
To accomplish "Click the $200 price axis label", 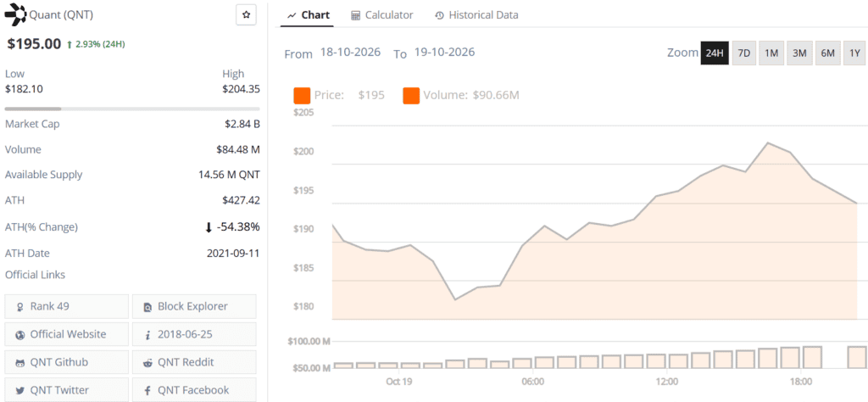I will pos(303,152).
